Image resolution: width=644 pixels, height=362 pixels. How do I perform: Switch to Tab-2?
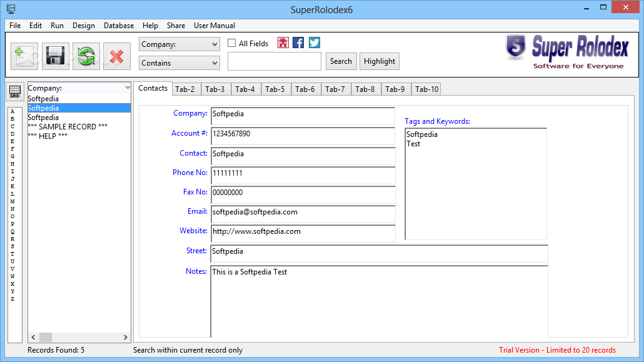tap(185, 89)
